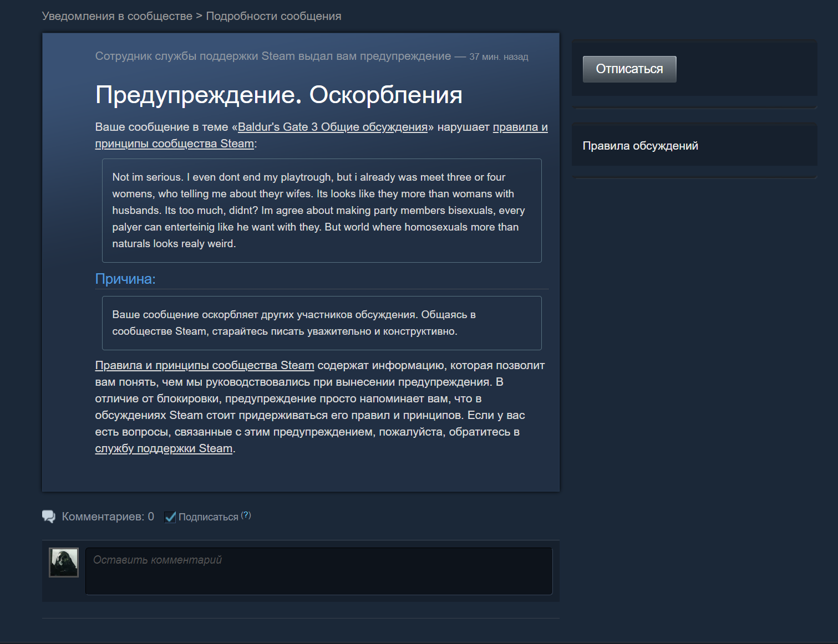
Task: Click the reason text 'Ваше сообщение оскорбляет'
Action: click(322, 323)
